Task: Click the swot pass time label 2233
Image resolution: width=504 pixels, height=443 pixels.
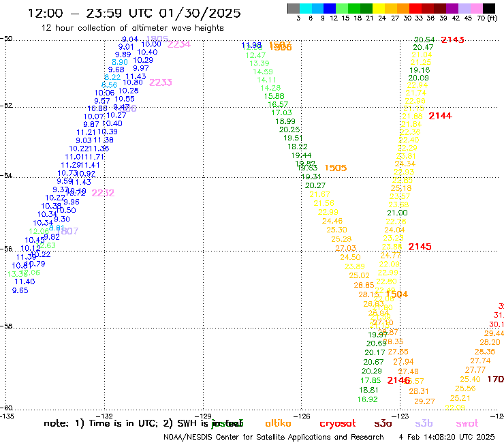Action: pyautogui.click(x=160, y=82)
